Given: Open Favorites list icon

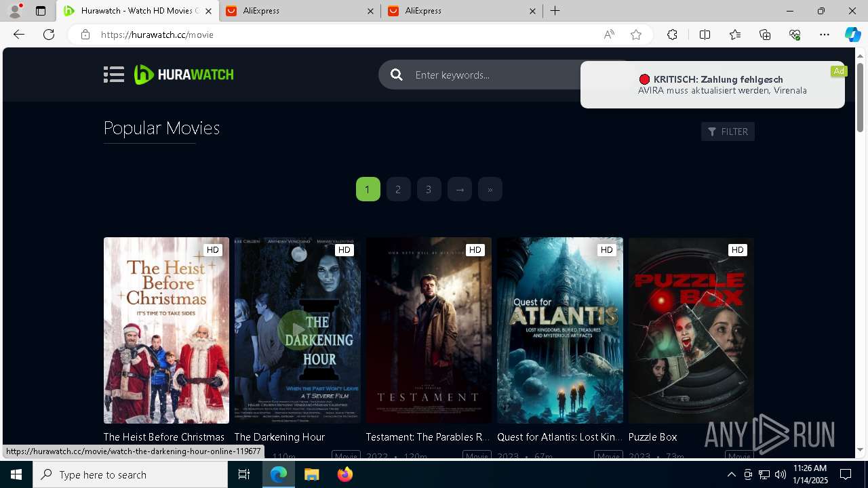Looking at the screenshot, I should pos(735,35).
